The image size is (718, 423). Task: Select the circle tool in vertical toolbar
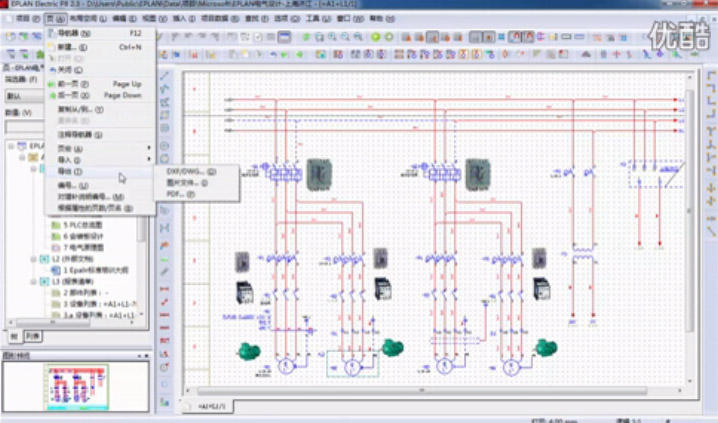(165, 146)
